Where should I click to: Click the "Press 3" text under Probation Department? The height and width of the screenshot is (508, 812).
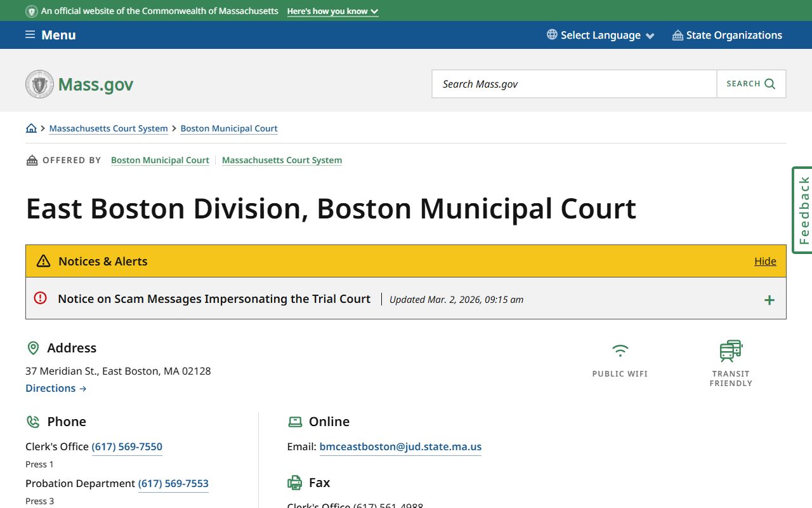coord(39,501)
